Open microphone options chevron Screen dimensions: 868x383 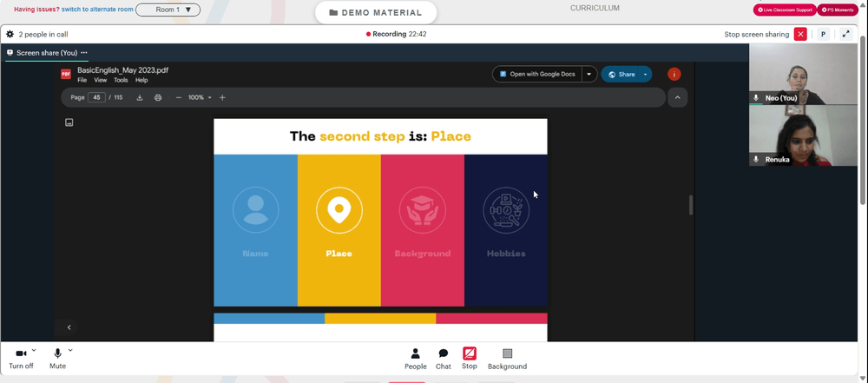coord(70,350)
